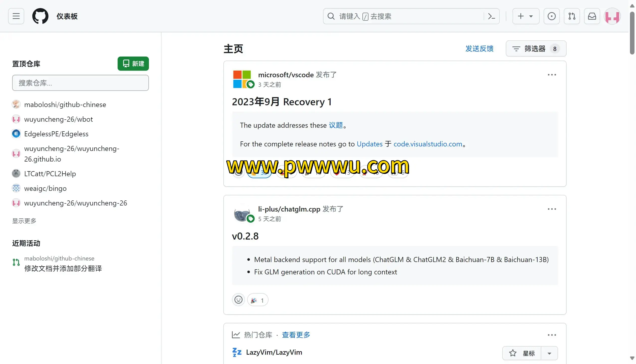Open the command palette terminal icon

491,16
